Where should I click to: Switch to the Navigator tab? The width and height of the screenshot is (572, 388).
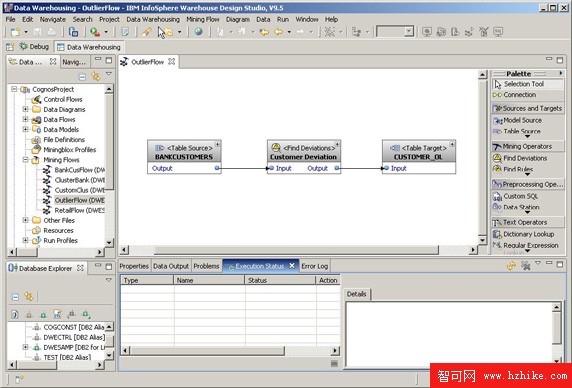(74, 62)
